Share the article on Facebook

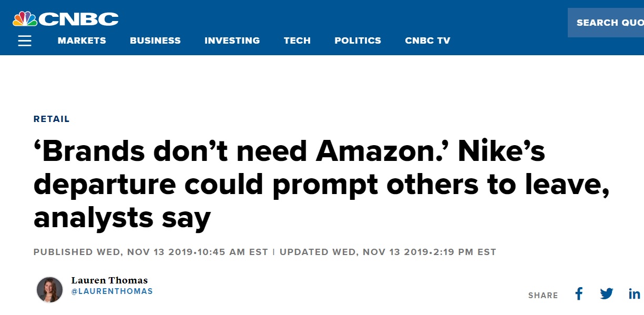(579, 293)
